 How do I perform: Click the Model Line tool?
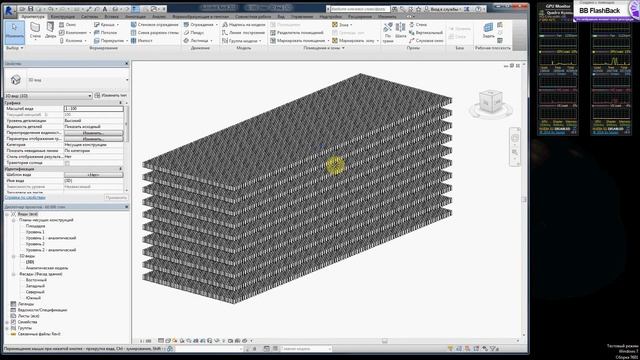(x=244, y=32)
